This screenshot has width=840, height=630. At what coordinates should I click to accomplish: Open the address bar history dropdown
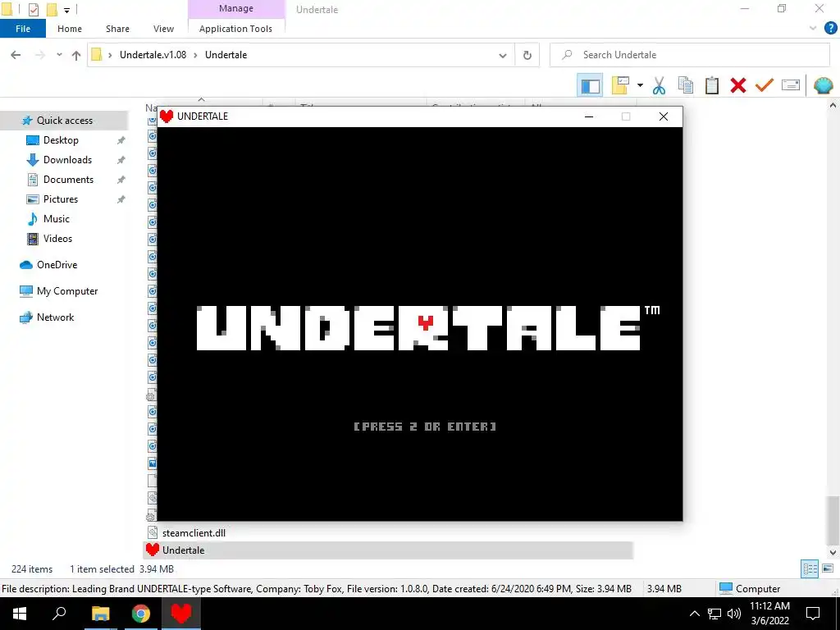[x=503, y=55]
